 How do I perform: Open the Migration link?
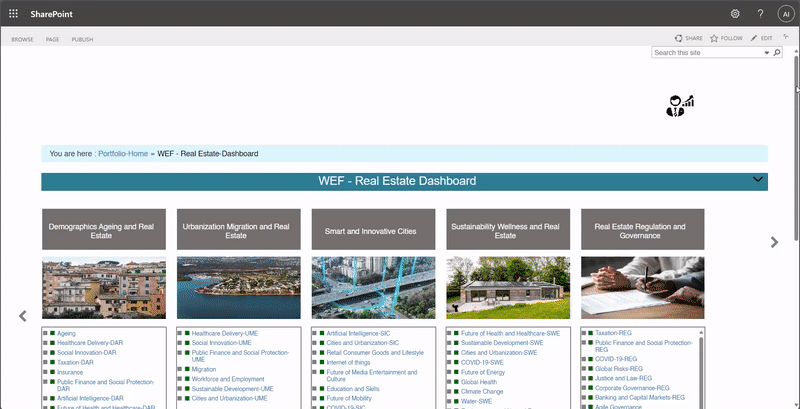[x=204, y=369]
